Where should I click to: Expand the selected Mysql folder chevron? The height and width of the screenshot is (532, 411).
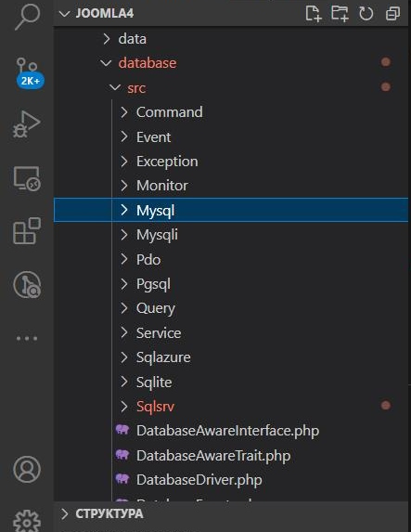pyautogui.click(x=124, y=210)
